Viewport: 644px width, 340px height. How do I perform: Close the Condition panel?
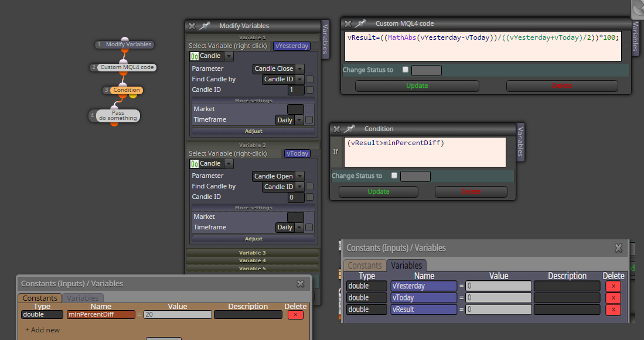(x=336, y=129)
